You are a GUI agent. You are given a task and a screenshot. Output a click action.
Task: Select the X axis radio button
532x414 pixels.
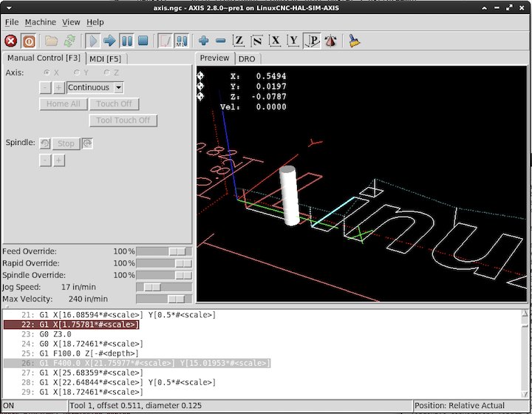[47, 72]
